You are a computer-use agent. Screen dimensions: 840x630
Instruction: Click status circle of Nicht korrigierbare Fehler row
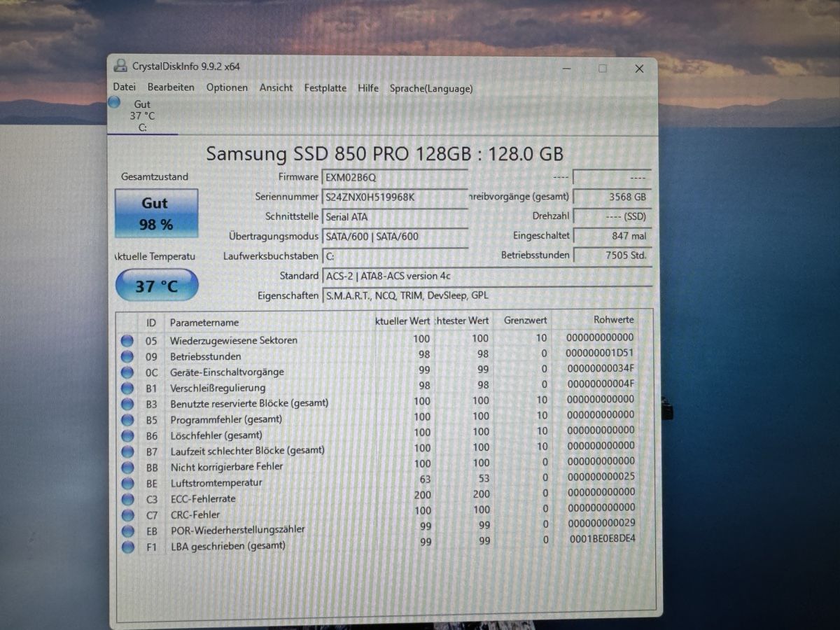point(127,467)
